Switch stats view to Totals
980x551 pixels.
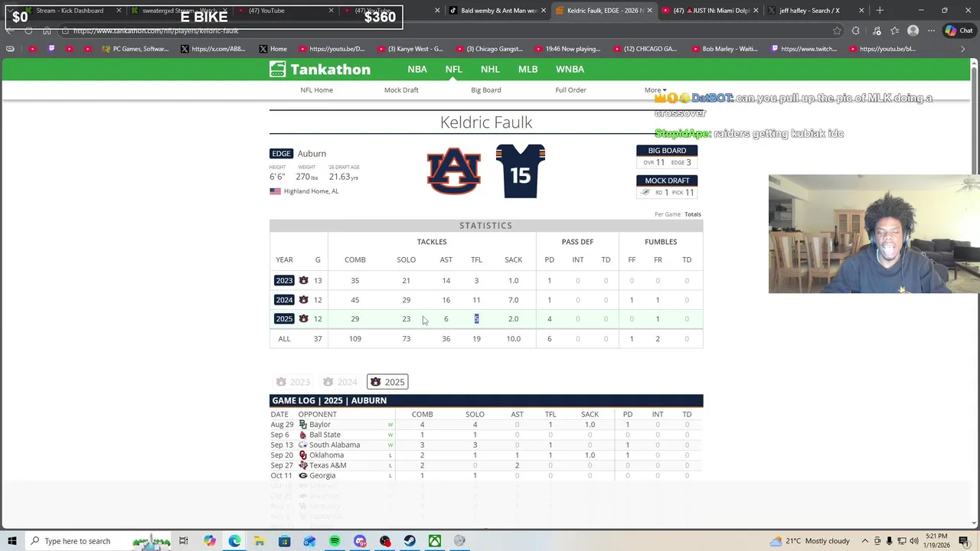pos(693,214)
